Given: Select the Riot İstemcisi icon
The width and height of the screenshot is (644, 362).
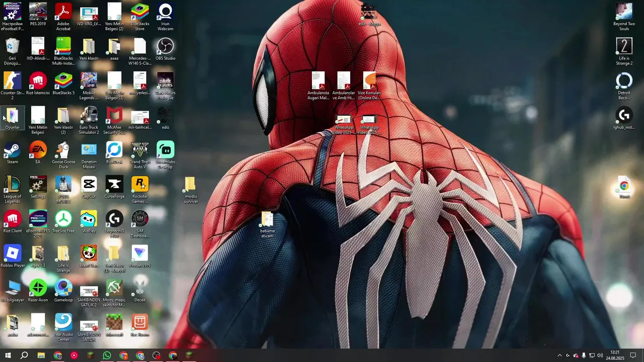Looking at the screenshot, I should (x=38, y=83).
